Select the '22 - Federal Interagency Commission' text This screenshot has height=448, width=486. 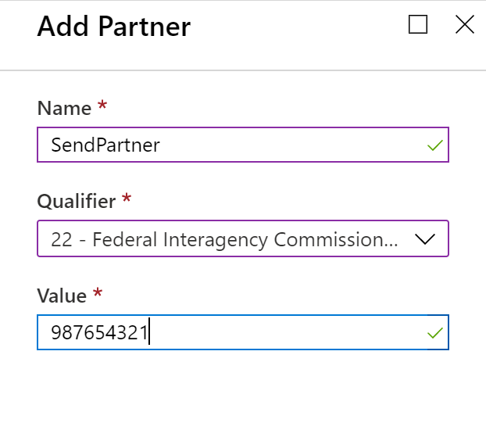tap(224, 239)
